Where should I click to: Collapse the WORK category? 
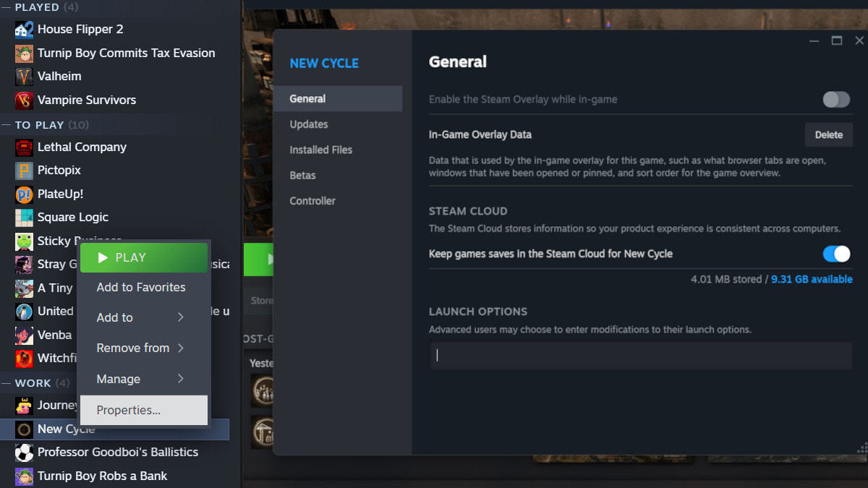[x=6, y=383]
